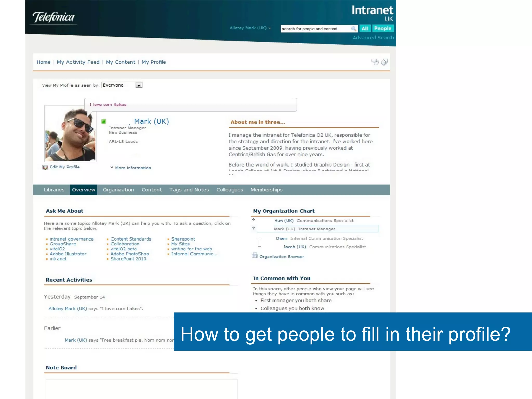Screen dimensions: 532x399
Task: Switch to the Colleagues tab
Action: click(x=230, y=190)
